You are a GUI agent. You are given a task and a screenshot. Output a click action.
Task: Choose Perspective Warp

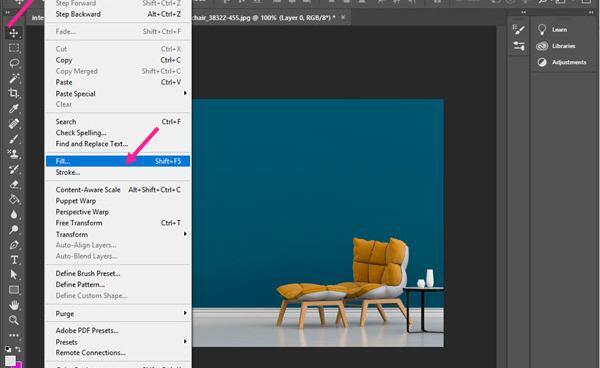click(x=118, y=212)
